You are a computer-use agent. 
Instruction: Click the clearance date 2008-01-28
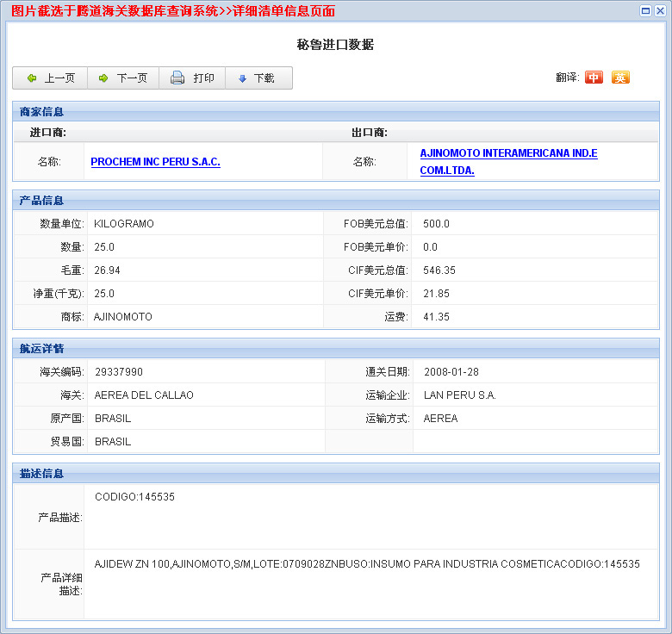pyautogui.click(x=451, y=372)
